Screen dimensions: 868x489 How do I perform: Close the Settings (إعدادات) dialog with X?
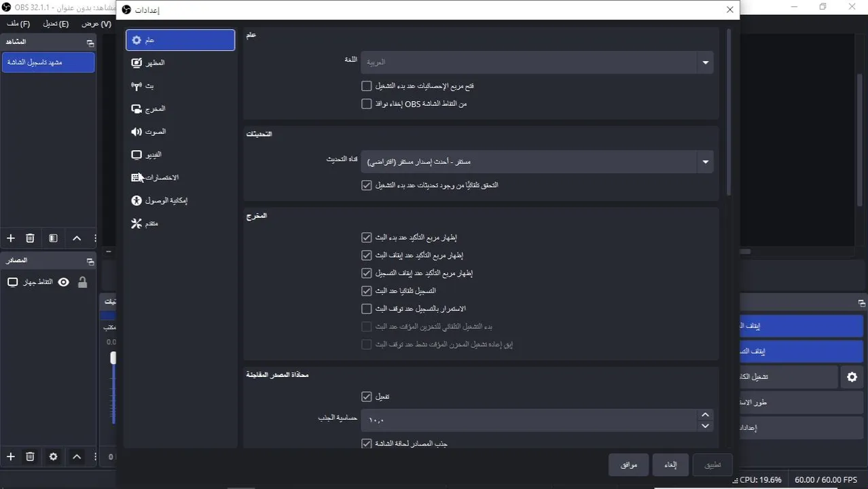pos(730,10)
